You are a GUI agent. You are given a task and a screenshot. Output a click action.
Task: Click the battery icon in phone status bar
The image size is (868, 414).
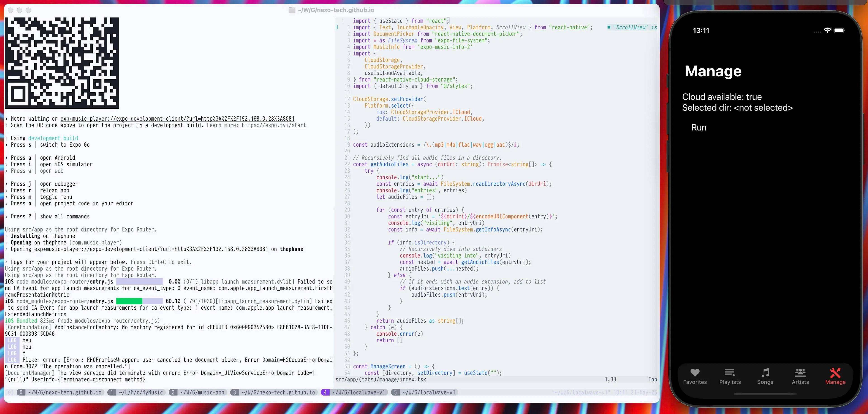coord(839,30)
